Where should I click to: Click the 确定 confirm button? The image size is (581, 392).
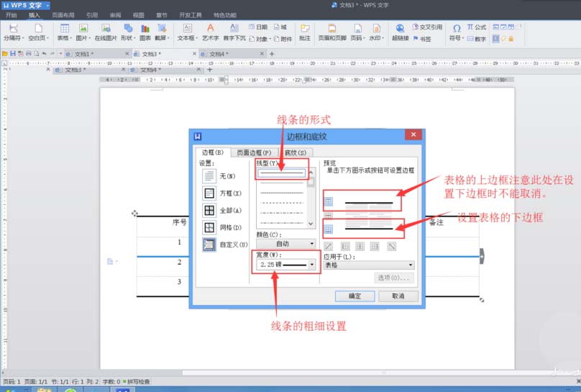pos(355,296)
